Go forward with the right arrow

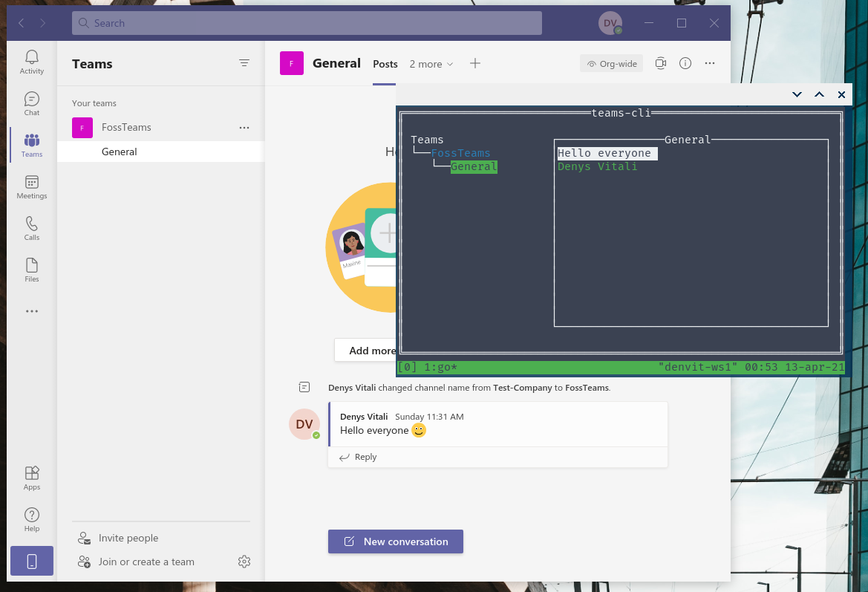pos(42,23)
